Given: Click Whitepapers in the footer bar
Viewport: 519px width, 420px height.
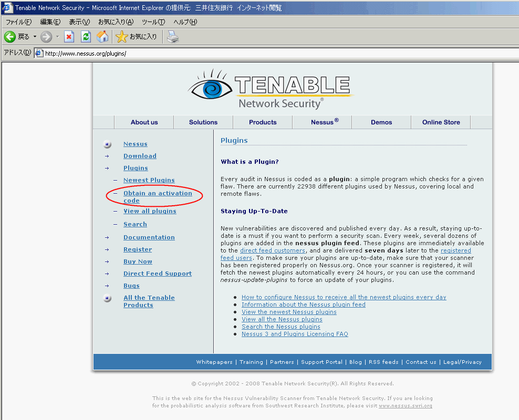Looking at the screenshot, I should (x=214, y=362).
